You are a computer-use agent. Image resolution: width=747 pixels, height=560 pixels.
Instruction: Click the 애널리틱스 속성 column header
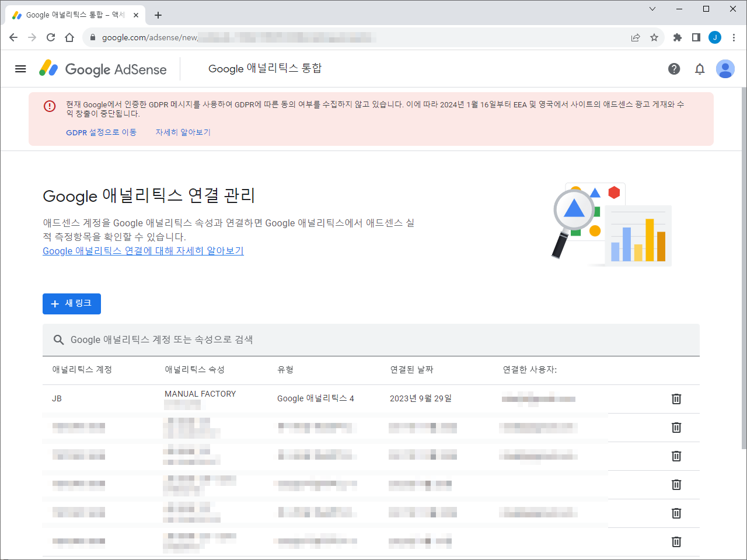[x=194, y=370]
